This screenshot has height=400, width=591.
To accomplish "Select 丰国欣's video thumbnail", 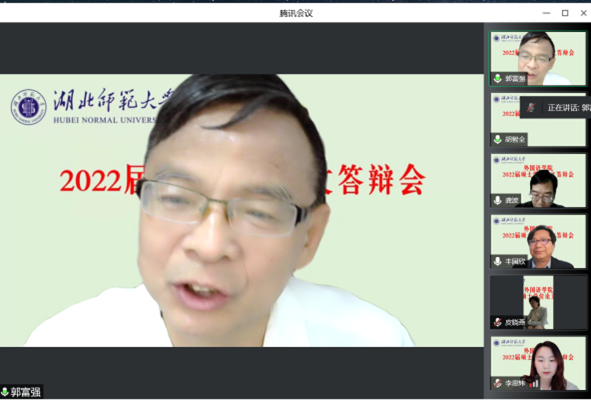I will 538,241.
